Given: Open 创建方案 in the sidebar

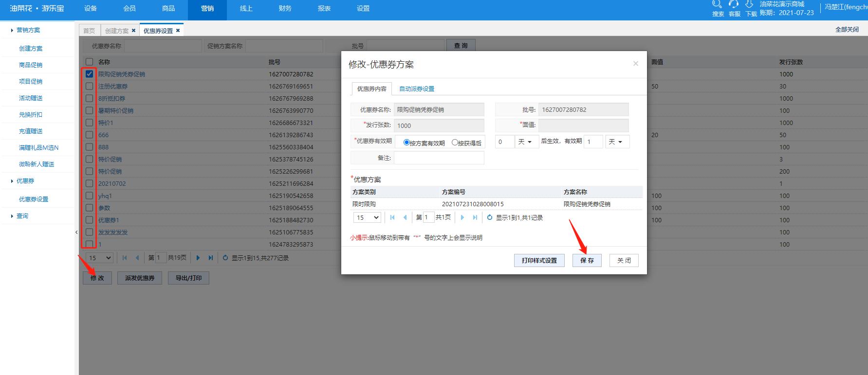Looking at the screenshot, I should pos(31,49).
